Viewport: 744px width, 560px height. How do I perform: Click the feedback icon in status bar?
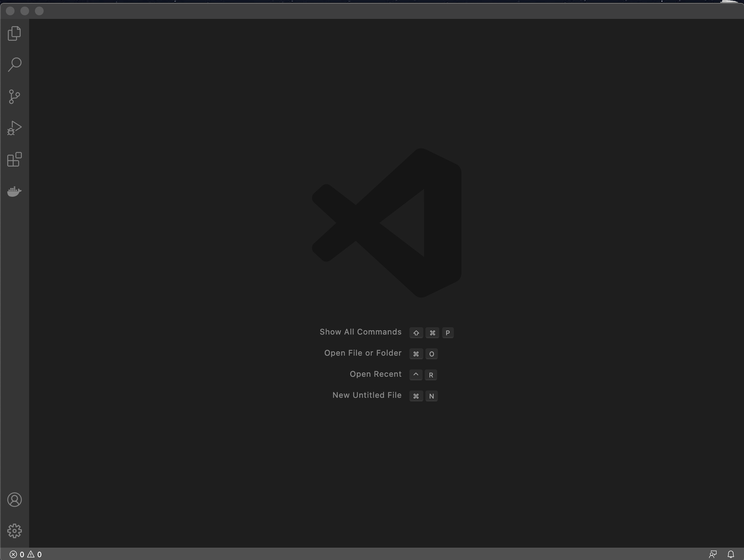[713, 554]
